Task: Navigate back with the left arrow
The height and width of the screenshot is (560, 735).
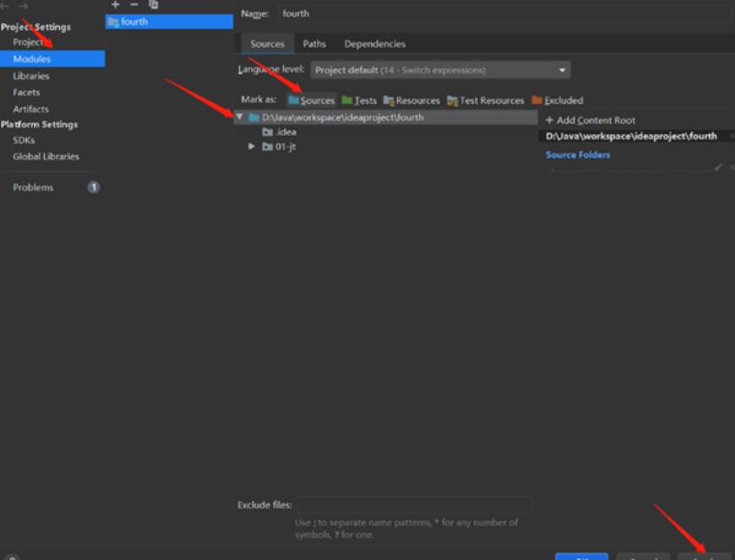Action: [x=6, y=6]
